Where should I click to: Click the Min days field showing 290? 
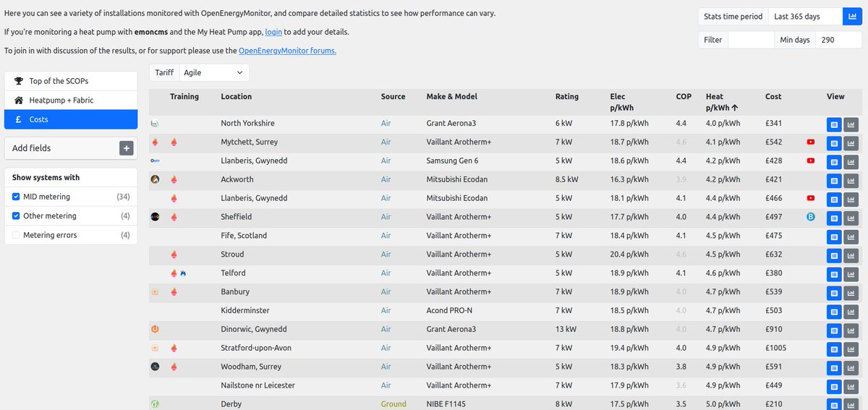point(838,40)
